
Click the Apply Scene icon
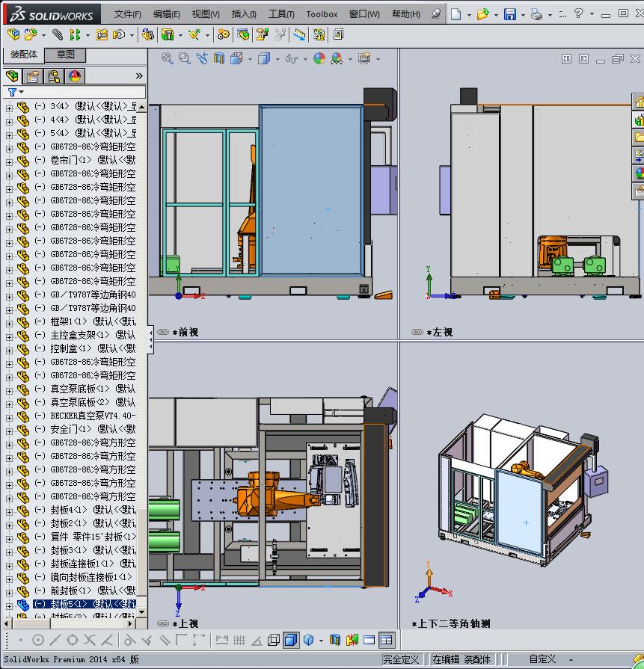[337, 58]
